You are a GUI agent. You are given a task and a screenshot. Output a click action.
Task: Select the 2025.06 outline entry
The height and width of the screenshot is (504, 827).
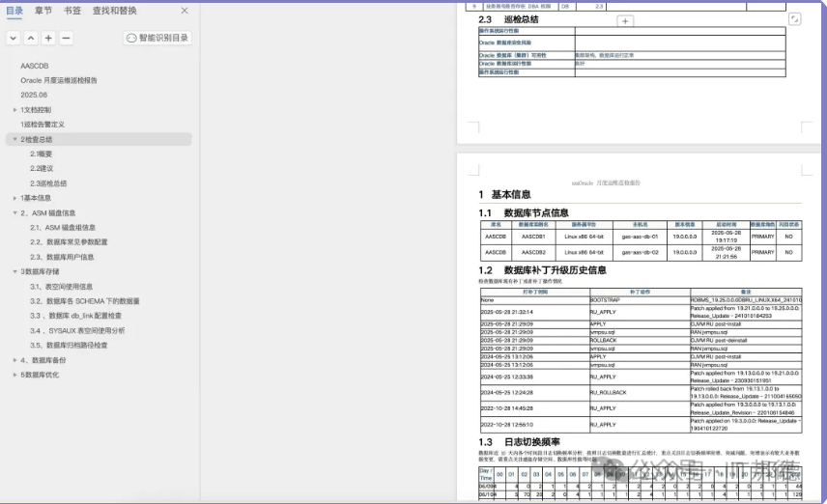click(x=34, y=95)
